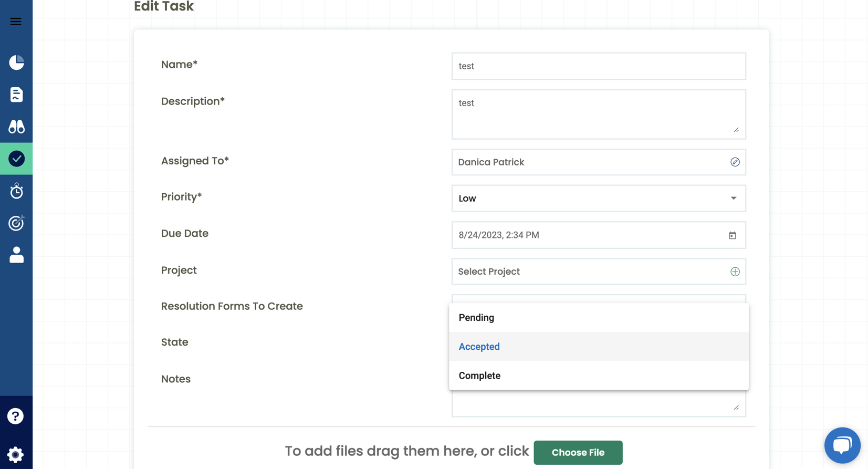Choose Complete from the State list

599,376
